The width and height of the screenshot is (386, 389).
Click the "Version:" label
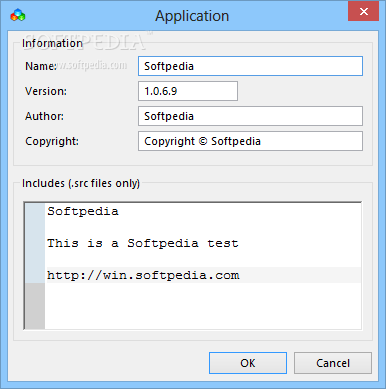(x=46, y=91)
